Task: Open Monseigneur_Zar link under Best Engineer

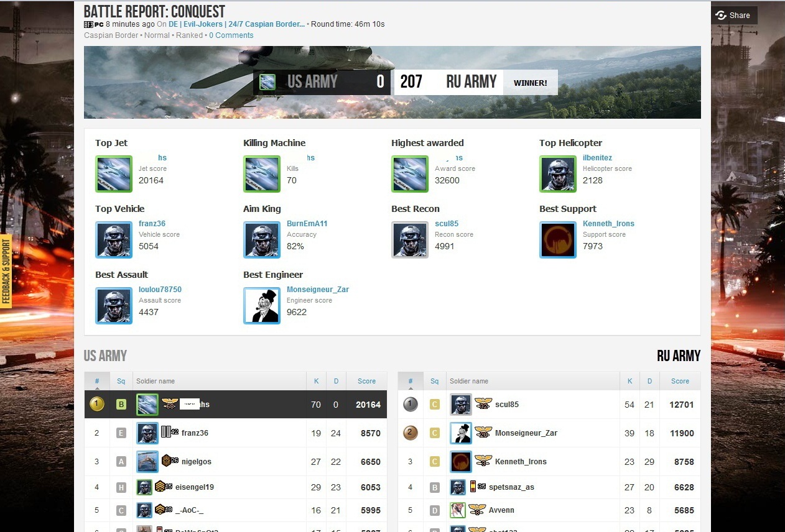Action: pyautogui.click(x=318, y=290)
